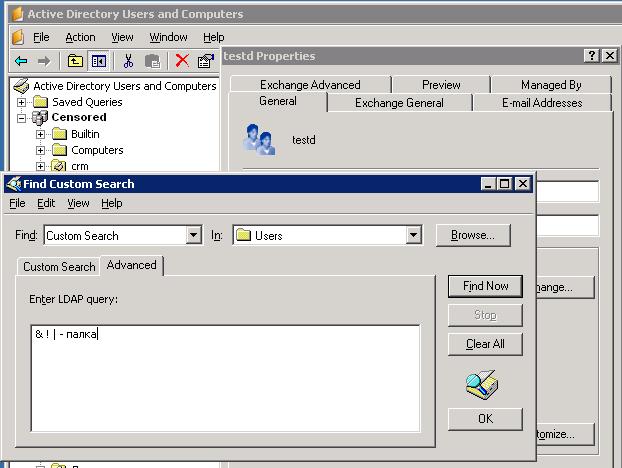622x468 pixels.
Task: Open the Managed By tab
Action: click(551, 84)
